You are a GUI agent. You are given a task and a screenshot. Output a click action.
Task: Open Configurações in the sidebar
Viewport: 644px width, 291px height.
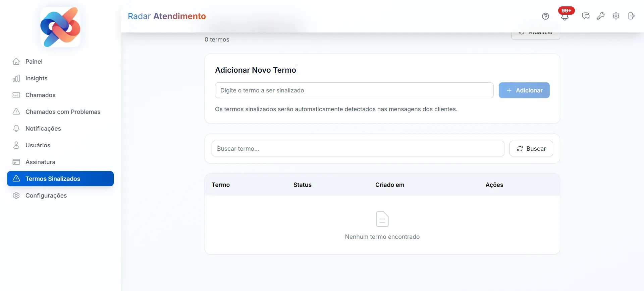pyautogui.click(x=60, y=196)
